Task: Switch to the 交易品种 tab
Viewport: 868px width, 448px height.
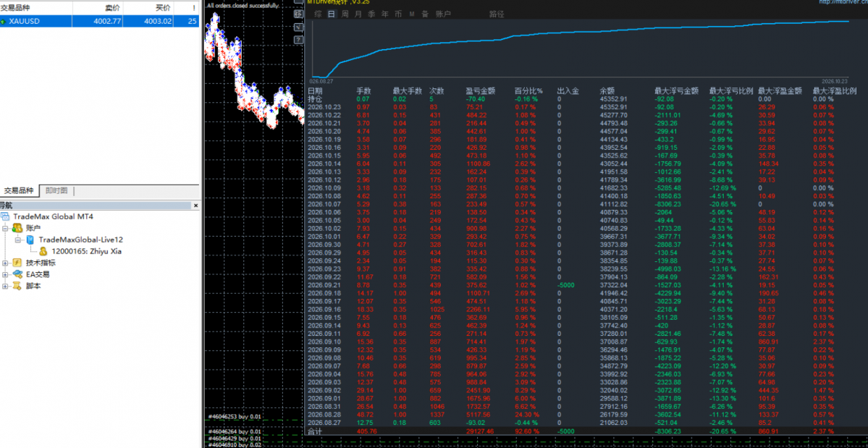Action: click(20, 191)
